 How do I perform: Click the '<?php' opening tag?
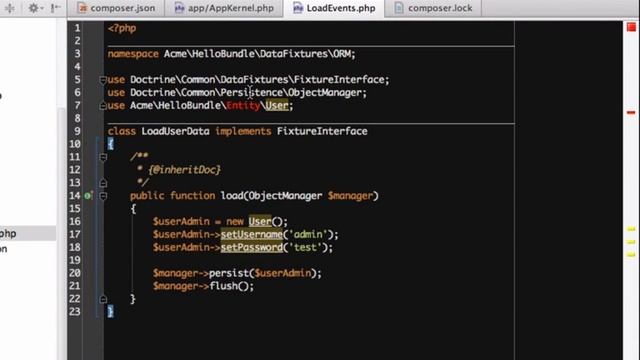[122, 28]
